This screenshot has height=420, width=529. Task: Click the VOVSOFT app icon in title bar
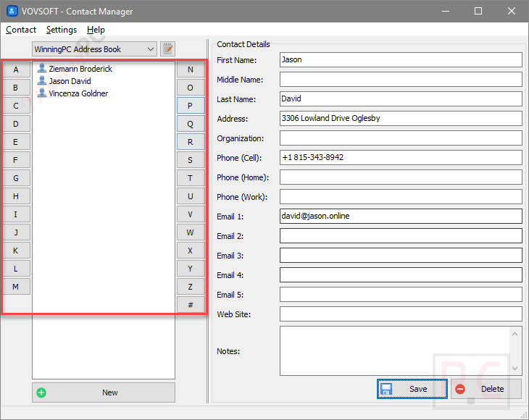[x=12, y=11]
